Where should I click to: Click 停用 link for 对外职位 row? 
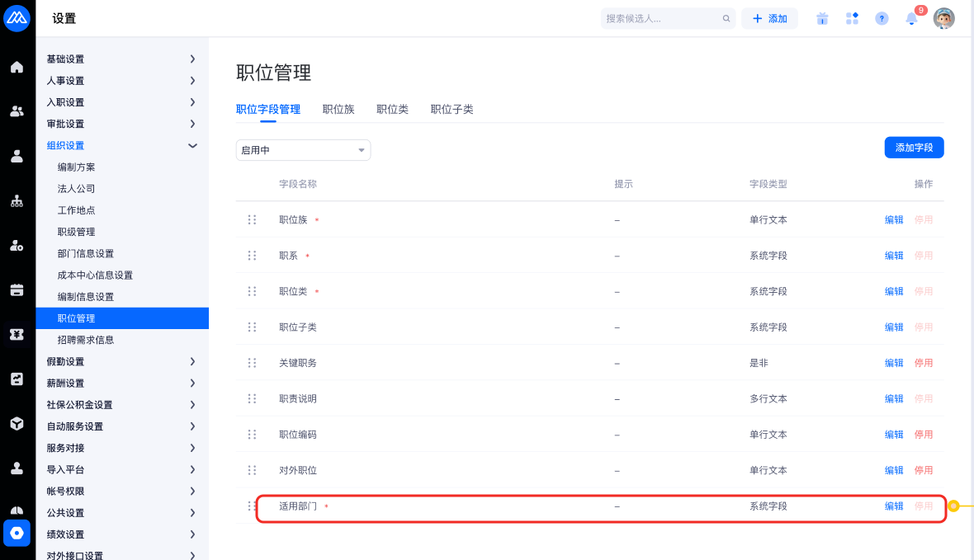click(923, 470)
